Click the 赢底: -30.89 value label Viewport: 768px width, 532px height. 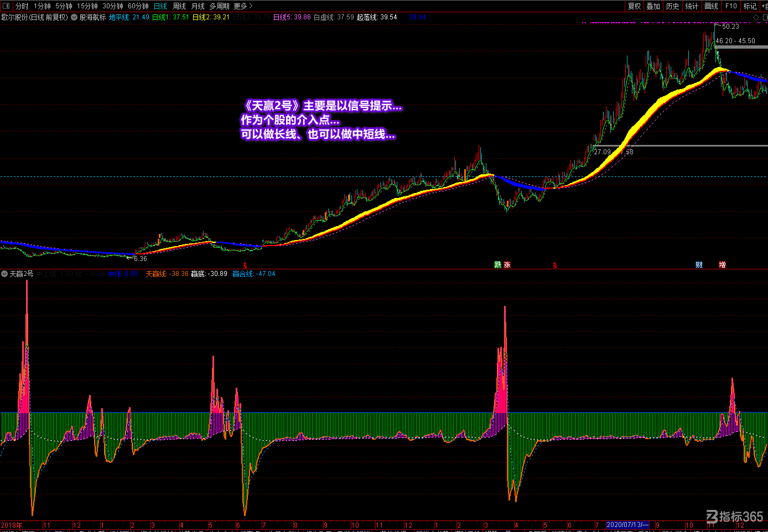point(209,274)
